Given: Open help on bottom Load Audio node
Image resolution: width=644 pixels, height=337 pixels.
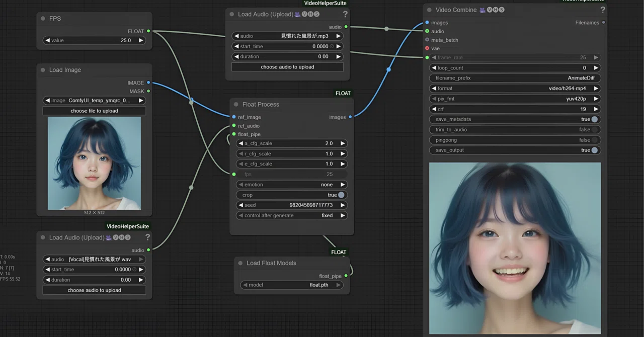Looking at the screenshot, I should click(x=147, y=237).
